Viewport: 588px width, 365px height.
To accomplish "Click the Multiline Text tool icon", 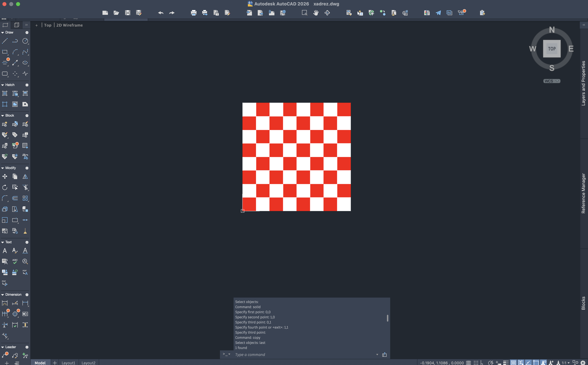I will (x=5, y=251).
